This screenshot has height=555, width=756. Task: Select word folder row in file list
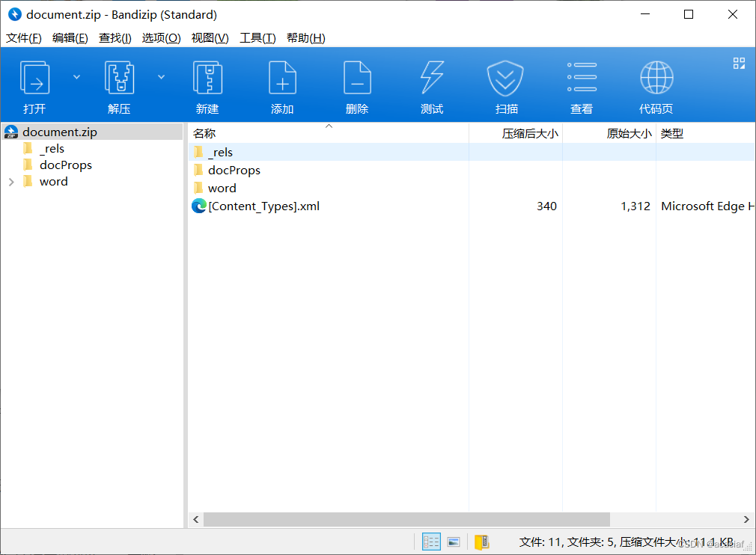(x=471, y=188)
